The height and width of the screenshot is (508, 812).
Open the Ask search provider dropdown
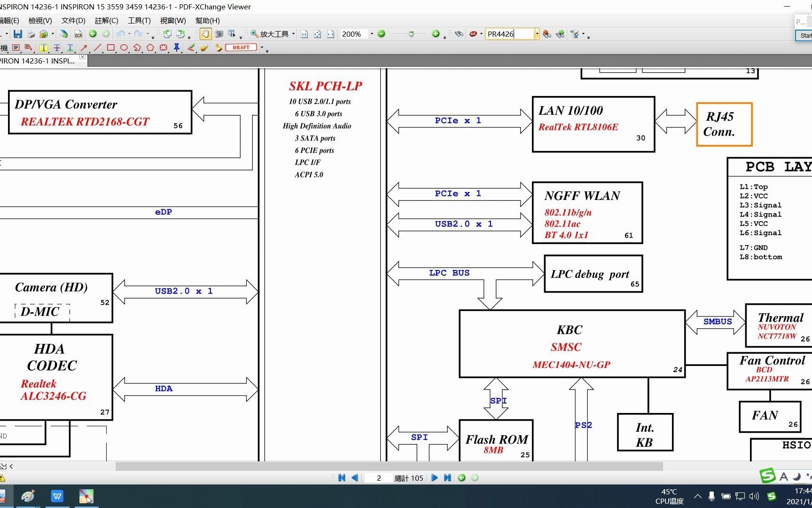pos(481,34)
